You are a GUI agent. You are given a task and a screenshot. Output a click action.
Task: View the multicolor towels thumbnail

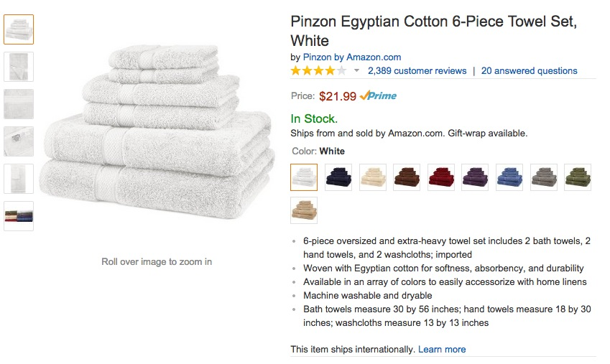(x=19, y=216)
